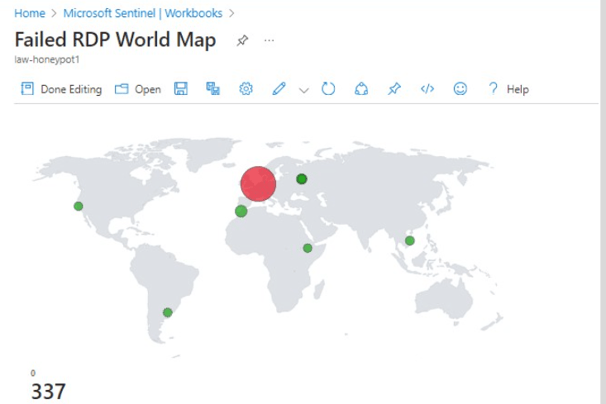
Task: Refresh the workbook with the circular arrow icon
Action: [328, 89]
